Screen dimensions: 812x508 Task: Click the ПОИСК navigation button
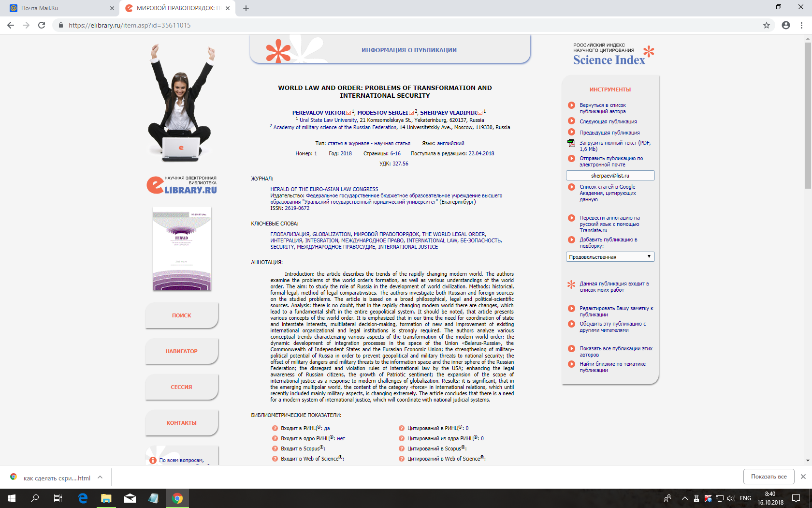click(181, 315)
